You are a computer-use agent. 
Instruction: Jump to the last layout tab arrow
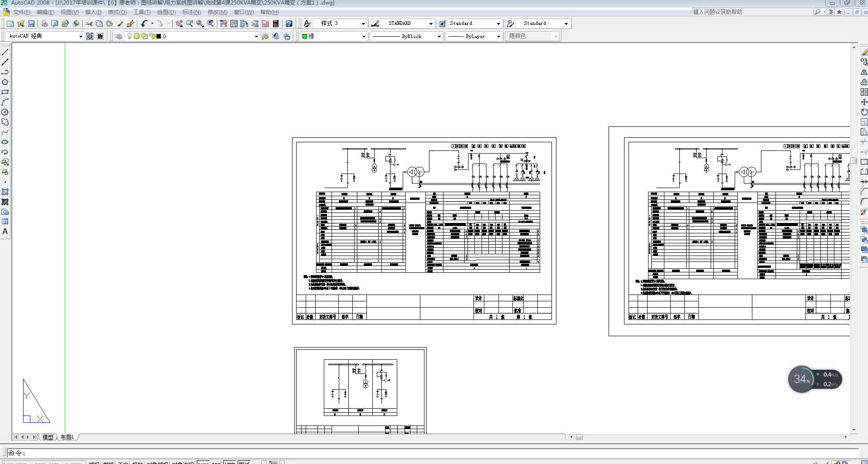point(35,437)
